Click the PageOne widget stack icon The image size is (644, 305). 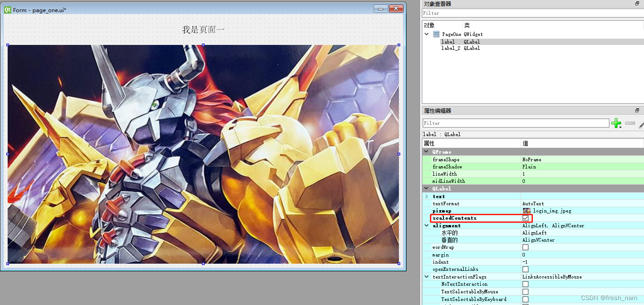pyautogui.click(x=436, y=34)
